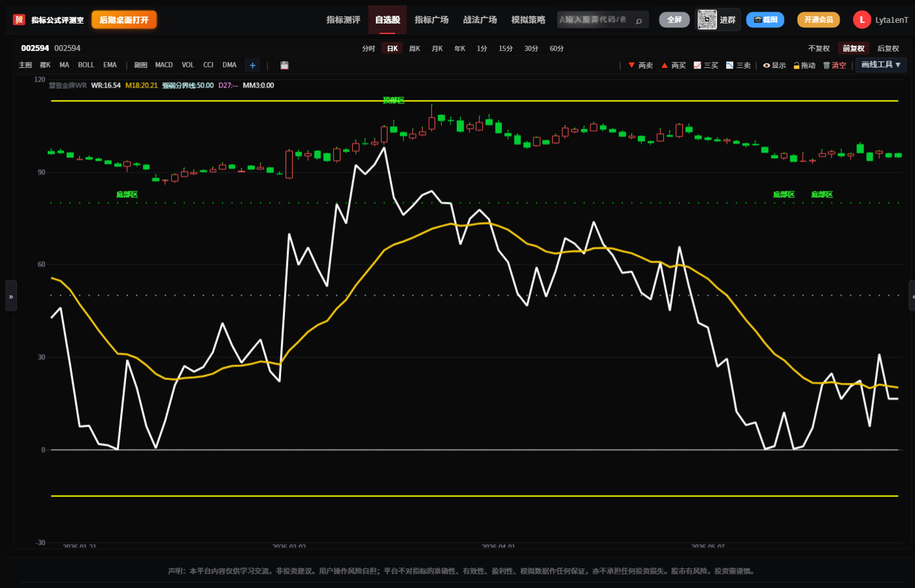Add indicator with the blue plus icon
This screenshot has width=915, height=588.
[252, 65]
